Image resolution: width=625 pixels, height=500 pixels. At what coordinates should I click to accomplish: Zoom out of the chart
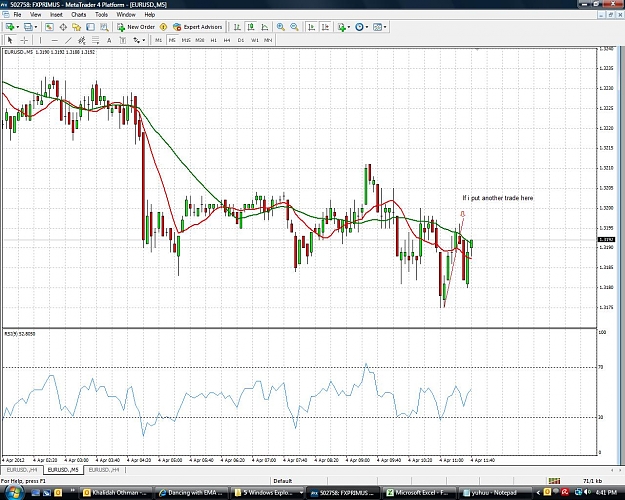pos(294,27)
